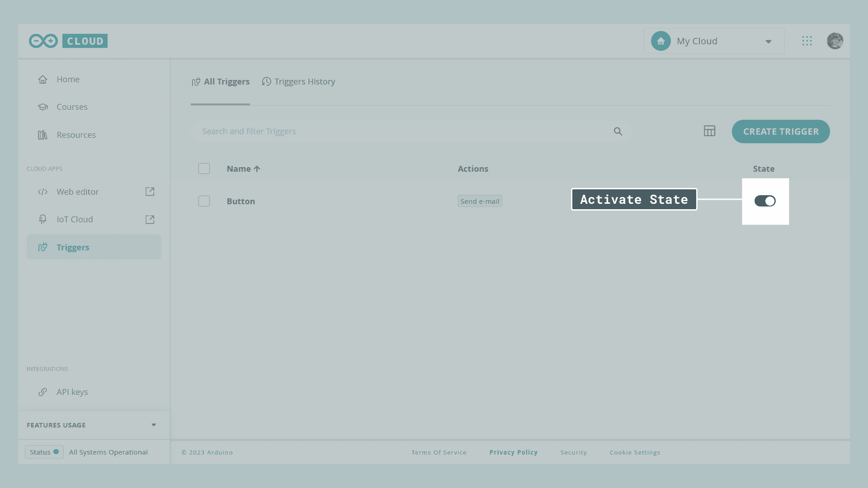The image size is (868, 488).
Task: Open IoT Cloud external link icon
Action: [x=150, y=220]
